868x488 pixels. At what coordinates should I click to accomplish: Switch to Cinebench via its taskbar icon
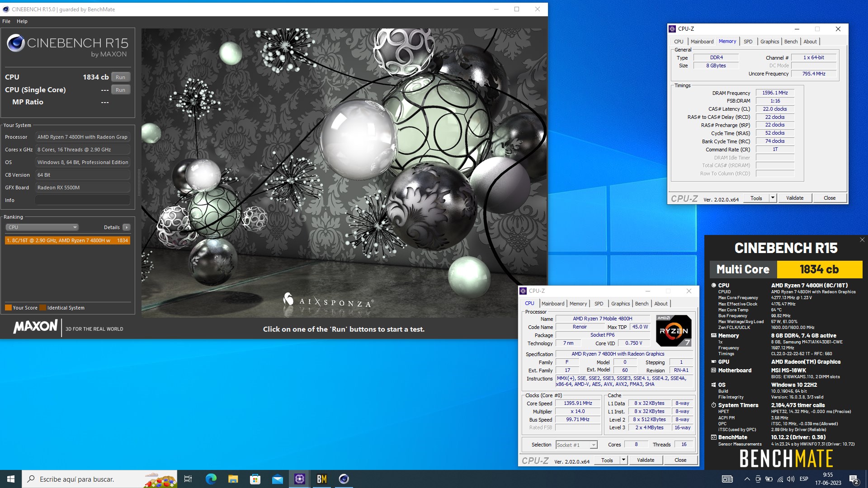click(x=344, y=479)
